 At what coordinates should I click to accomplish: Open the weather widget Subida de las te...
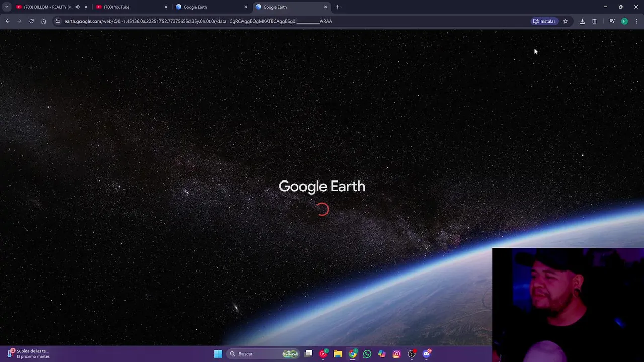29,354
